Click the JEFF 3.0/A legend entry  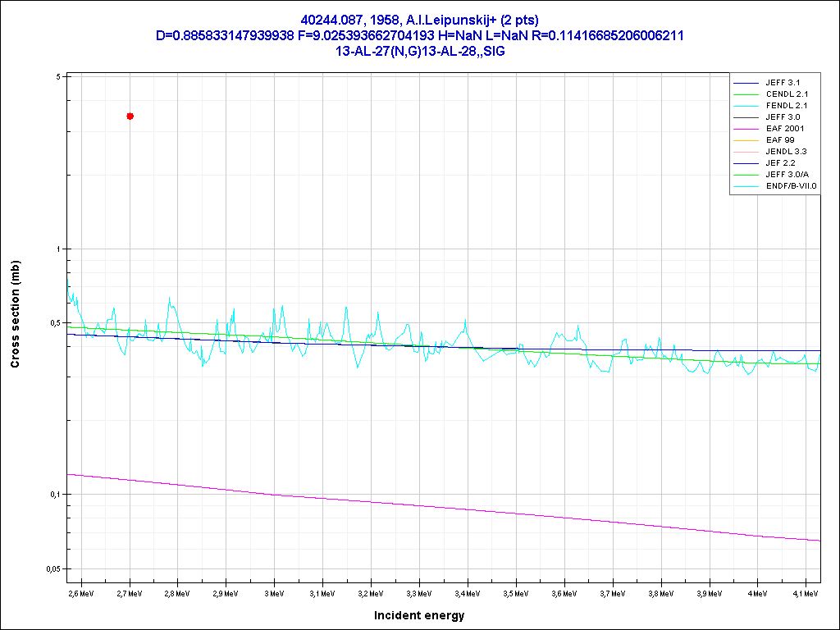click(x=786, y=175)
